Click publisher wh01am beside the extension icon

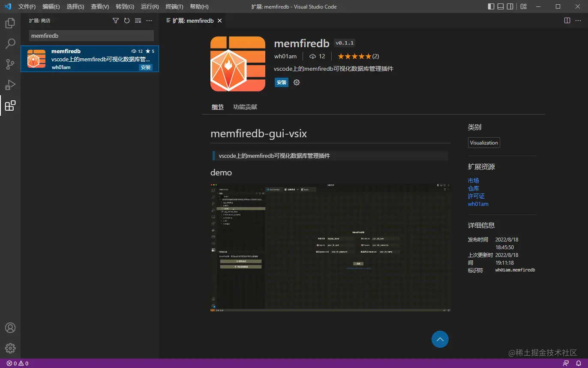click(285, 56)
